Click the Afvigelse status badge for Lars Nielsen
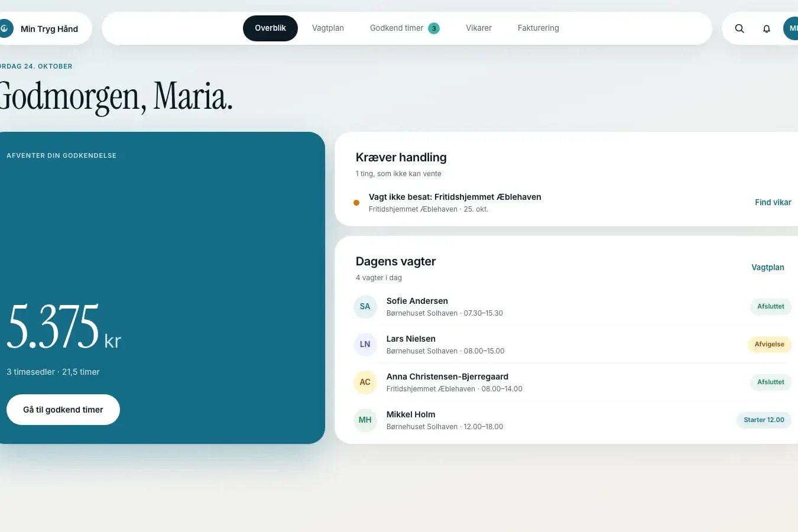798x532 pixels. coord(770,345)
